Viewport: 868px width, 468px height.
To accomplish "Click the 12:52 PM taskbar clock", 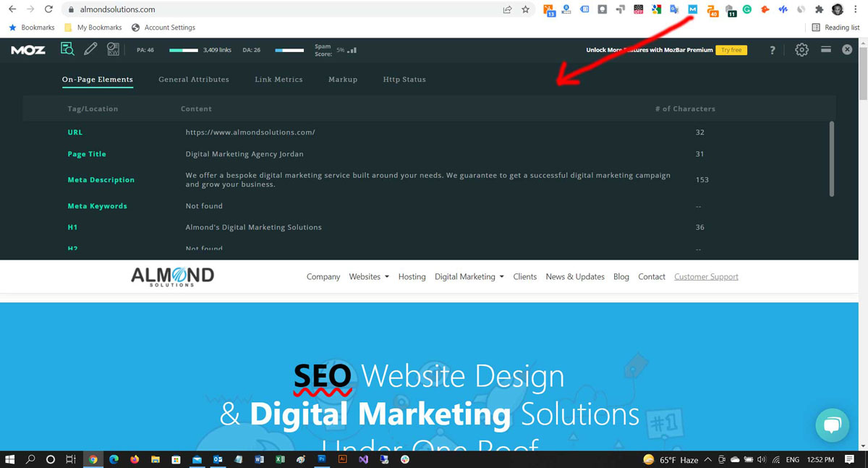I will (x=820, y=459).
